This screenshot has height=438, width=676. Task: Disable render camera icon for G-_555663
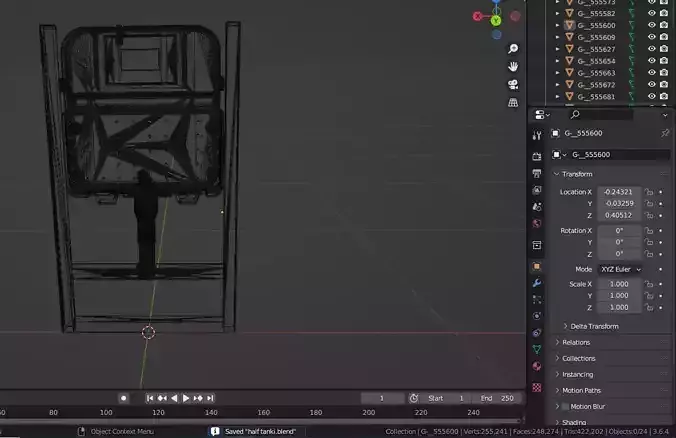(x=664, y=72)
